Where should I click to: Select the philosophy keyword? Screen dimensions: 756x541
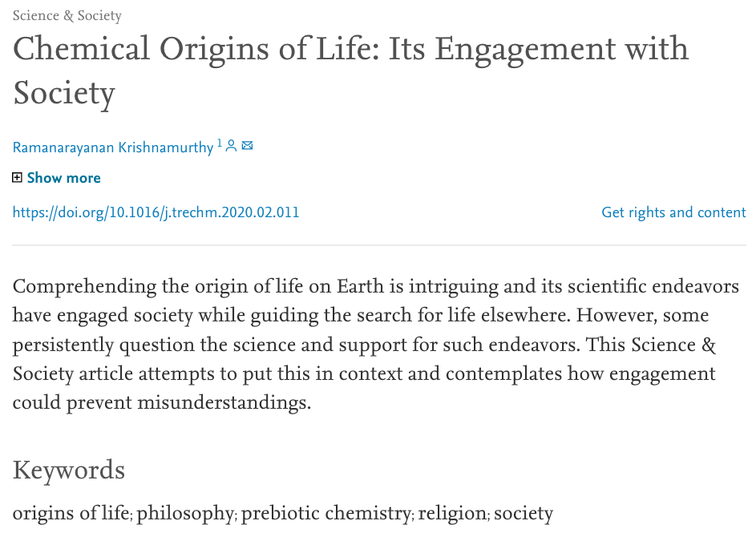point(185,513)
